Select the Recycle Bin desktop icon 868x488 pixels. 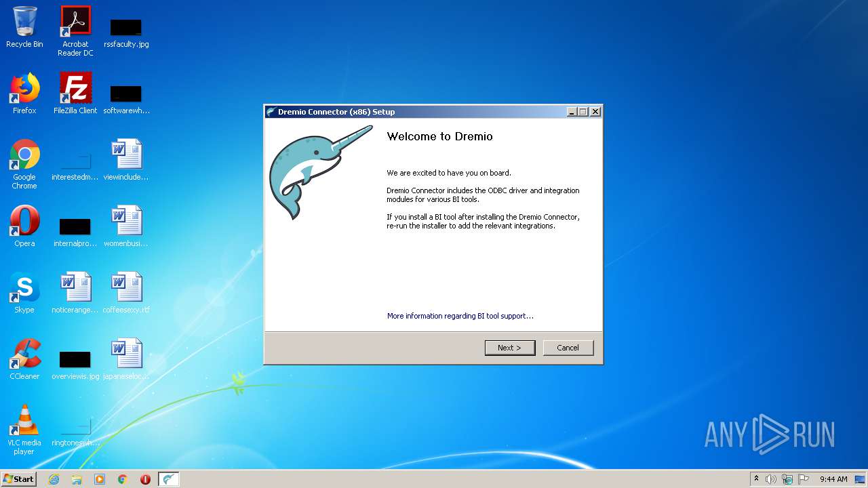[x=24, y=28]
